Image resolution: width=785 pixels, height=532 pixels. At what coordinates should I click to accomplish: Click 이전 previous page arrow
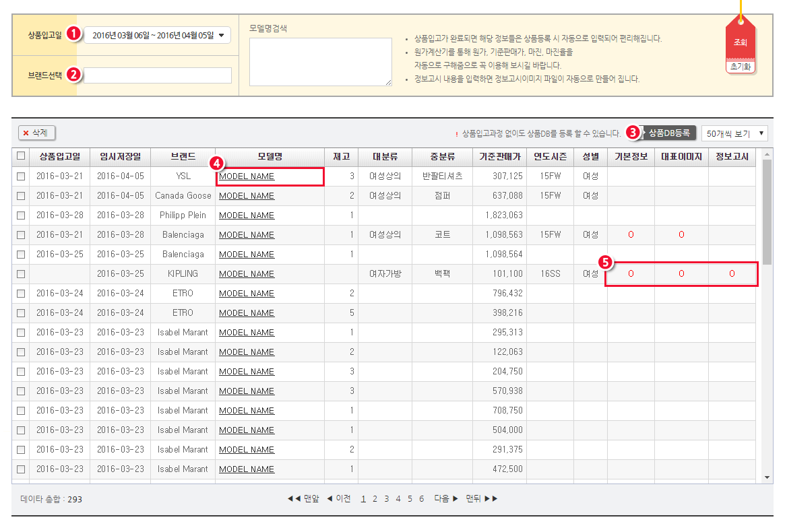339,499
